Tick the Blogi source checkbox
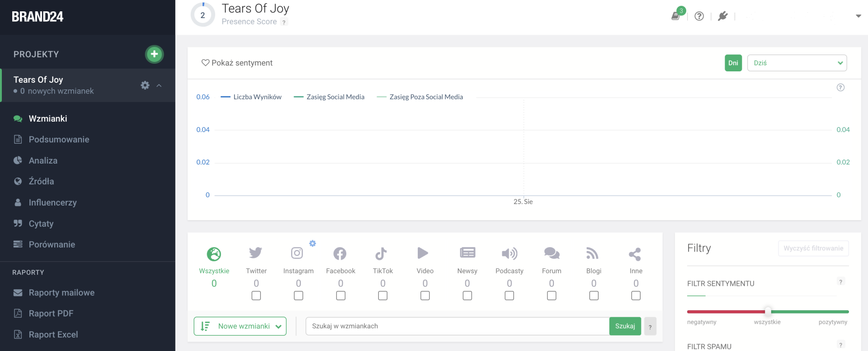This screenshot has width=868, height=351. pos(594,295)
